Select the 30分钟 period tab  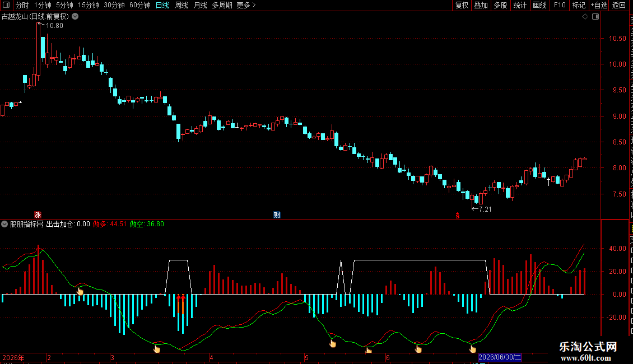point(114,5)
